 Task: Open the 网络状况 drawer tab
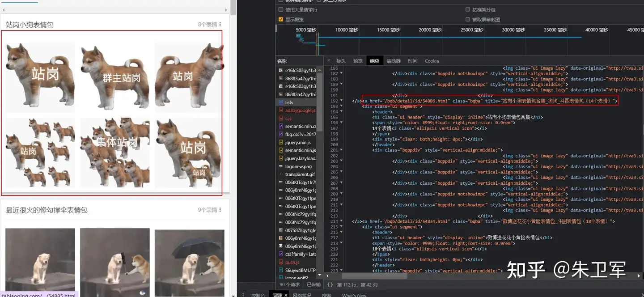[302, 295]
